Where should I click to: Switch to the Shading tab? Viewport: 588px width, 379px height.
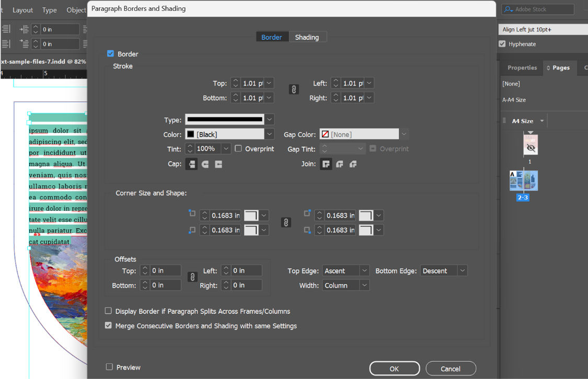[307, 37]
